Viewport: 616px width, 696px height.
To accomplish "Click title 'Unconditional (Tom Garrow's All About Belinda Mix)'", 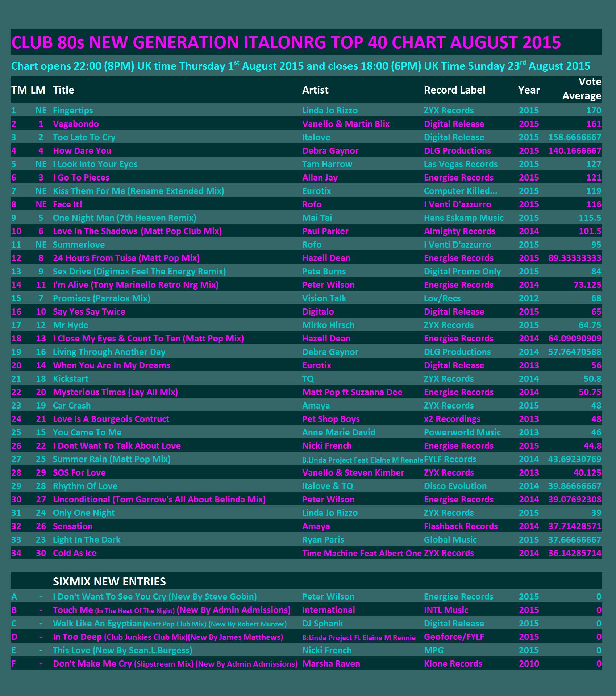I will (159, 500).
